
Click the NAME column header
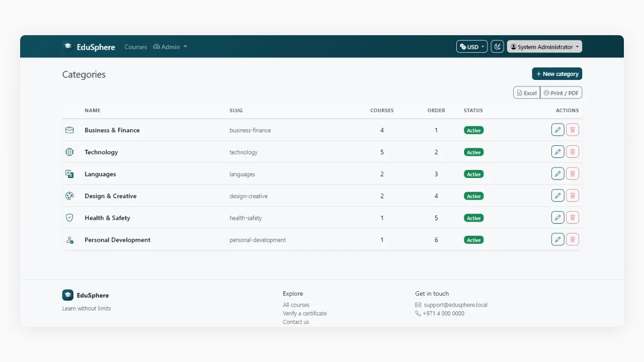tap(93, 110)
